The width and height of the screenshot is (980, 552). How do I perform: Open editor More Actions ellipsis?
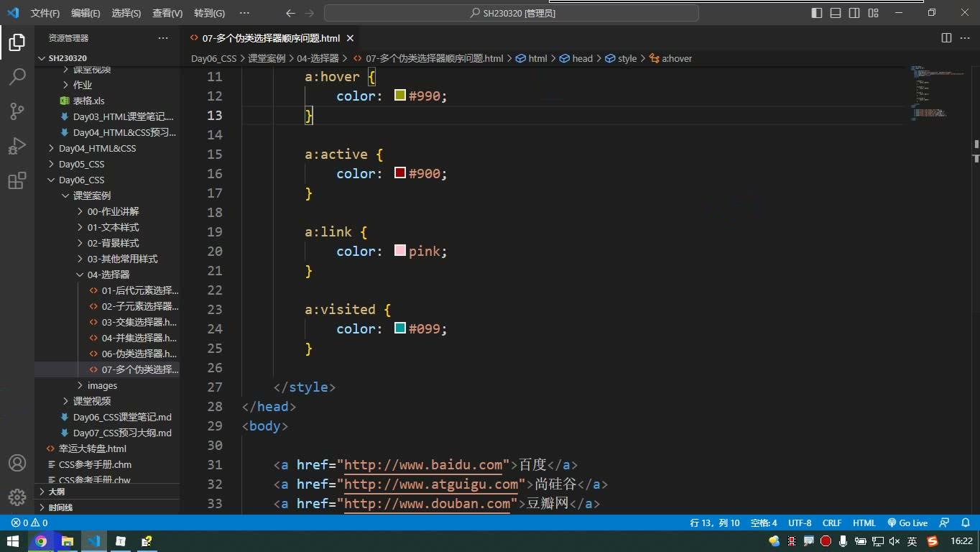pyautogui.click(x=964, y=38)
